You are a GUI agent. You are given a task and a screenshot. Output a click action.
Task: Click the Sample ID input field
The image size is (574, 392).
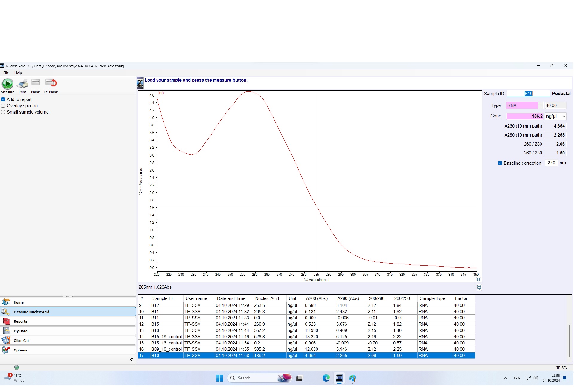tap(528, 94)
